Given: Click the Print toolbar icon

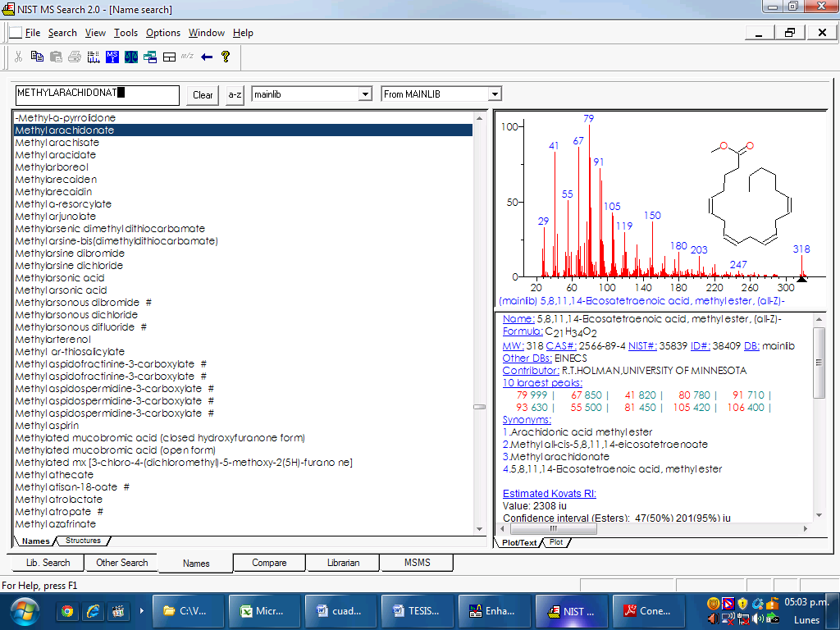Looking at the screenshot, I should (75, 57).
